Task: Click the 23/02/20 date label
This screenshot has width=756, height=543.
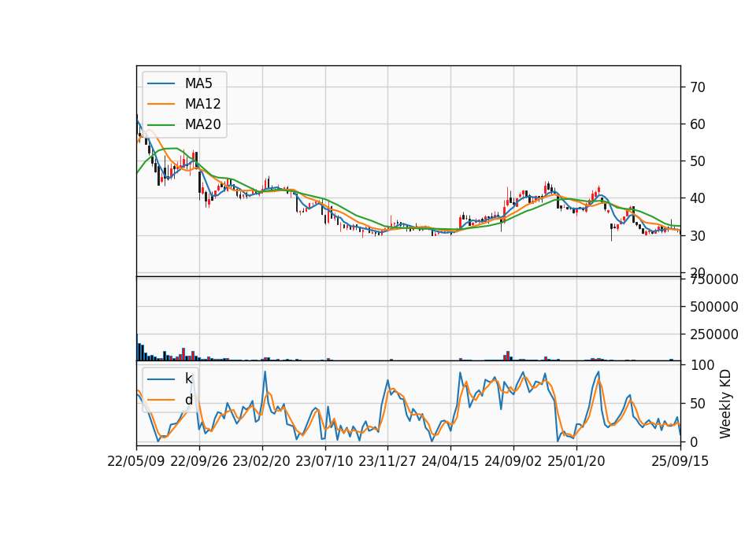Action: 261,461
